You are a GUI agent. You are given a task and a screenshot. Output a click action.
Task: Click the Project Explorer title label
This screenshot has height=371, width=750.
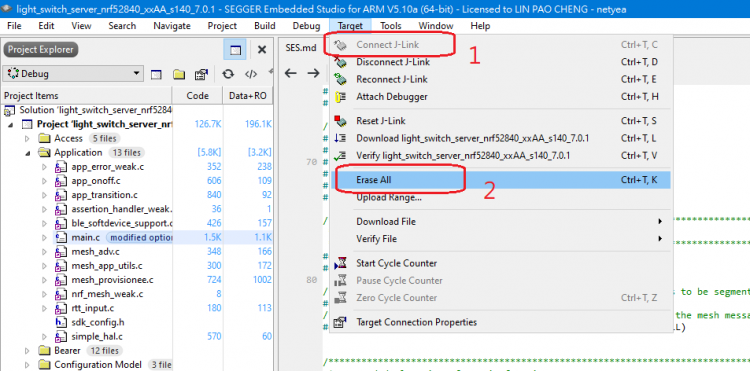click(41, 49)
